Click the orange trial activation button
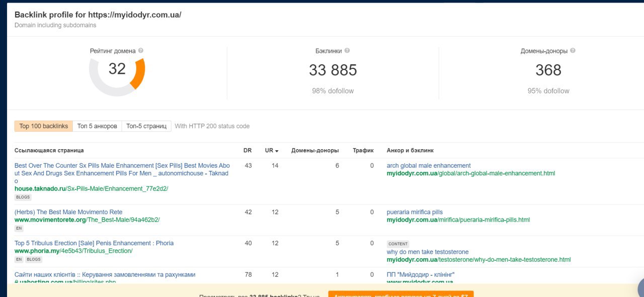This screenshot has height=297, width=644. 401,294
